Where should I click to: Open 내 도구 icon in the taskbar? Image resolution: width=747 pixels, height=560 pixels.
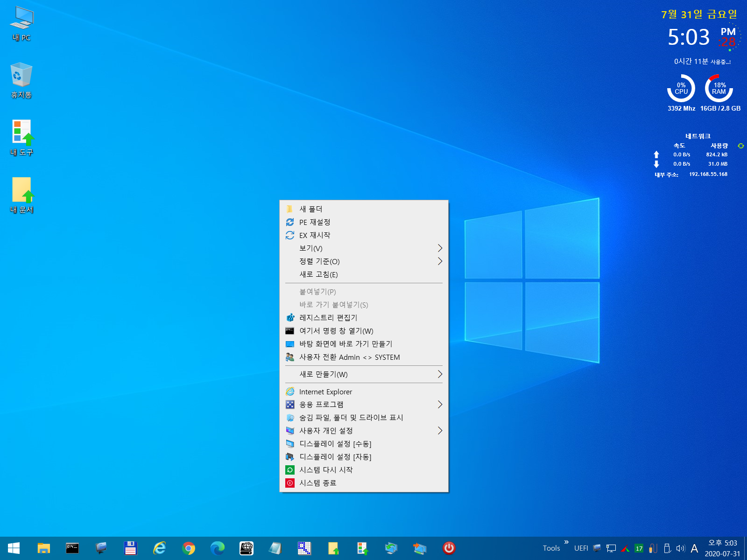point(362,548)
